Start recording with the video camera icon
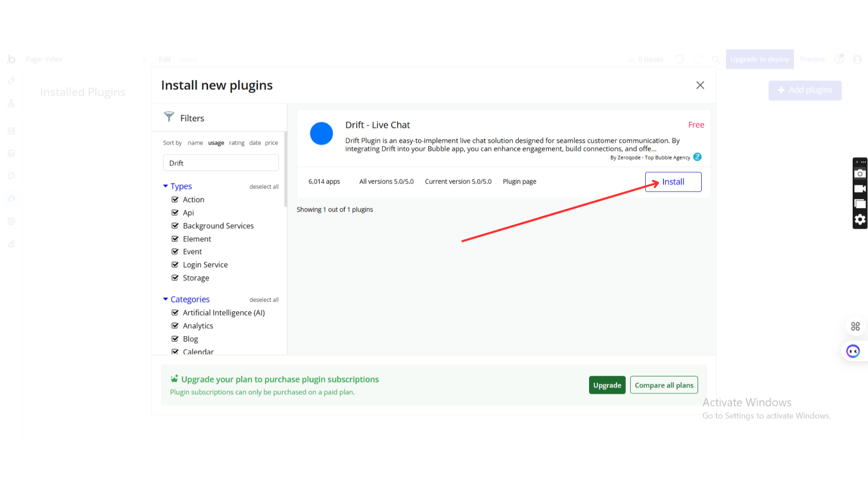868x489 pixels. tap(860, 189)
